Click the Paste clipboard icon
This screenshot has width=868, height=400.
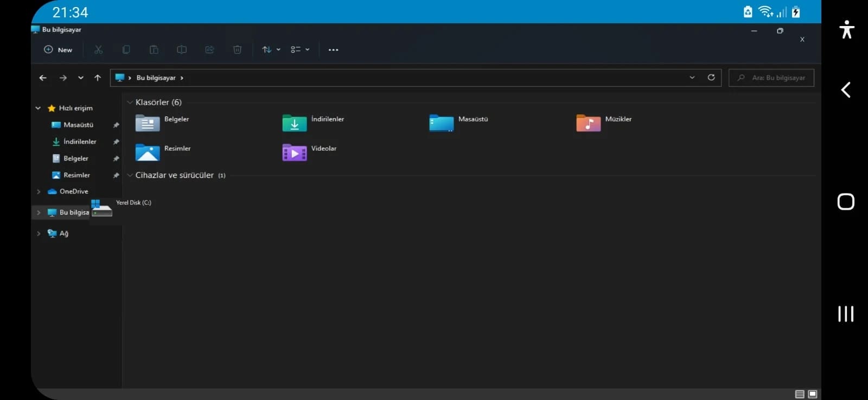click(x=154, y=50)
